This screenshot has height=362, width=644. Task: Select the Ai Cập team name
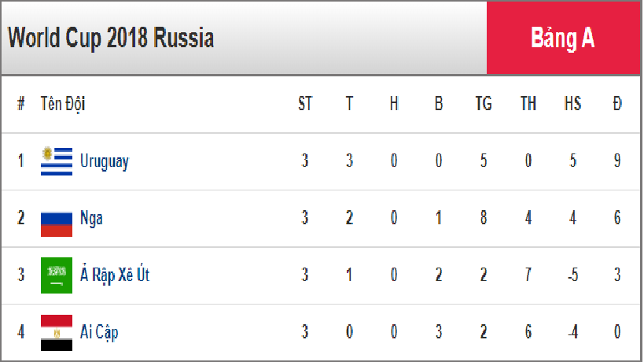click(x=99, y=332)
